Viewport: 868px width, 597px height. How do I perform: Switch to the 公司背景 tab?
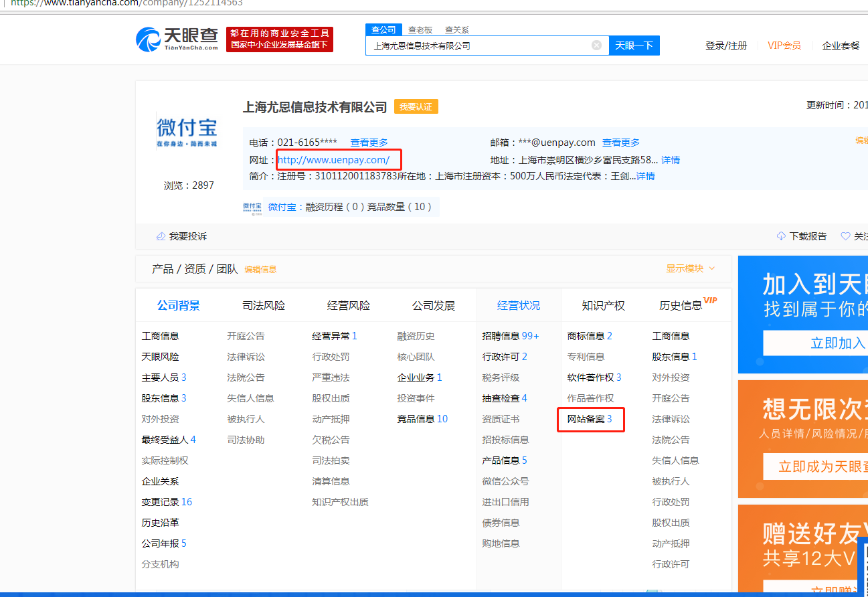[179, 306]
